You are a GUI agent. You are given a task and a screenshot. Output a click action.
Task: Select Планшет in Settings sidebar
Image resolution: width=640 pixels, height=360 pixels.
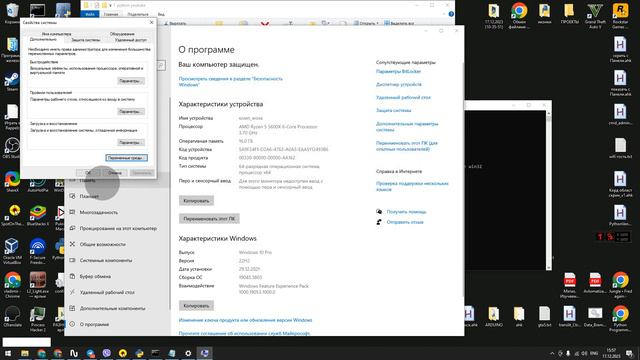(x=89, y=197)
